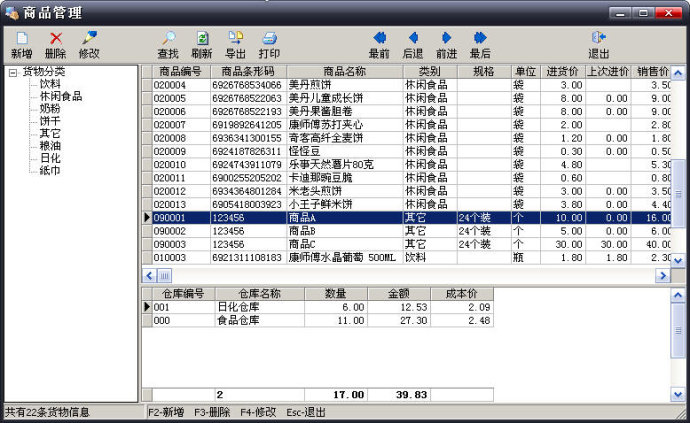Click the 删除 (Delete) red X icon
The image size is (690, 423).
[x=56, y=38]
